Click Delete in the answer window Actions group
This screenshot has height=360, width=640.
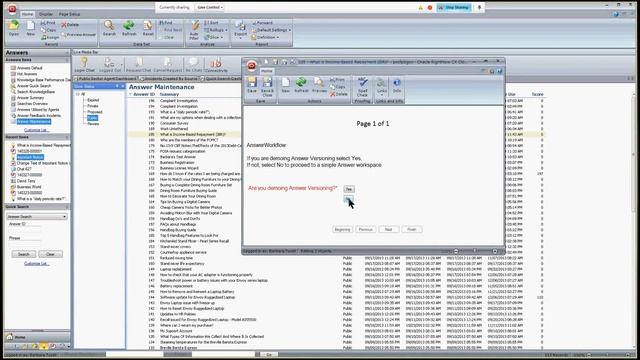339,94
